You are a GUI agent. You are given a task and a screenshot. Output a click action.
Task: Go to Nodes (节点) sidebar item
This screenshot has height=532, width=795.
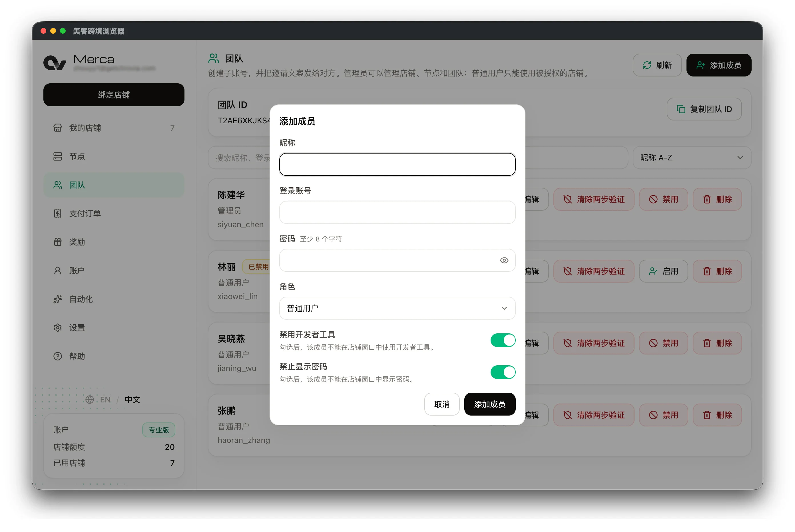coord(114,156)
